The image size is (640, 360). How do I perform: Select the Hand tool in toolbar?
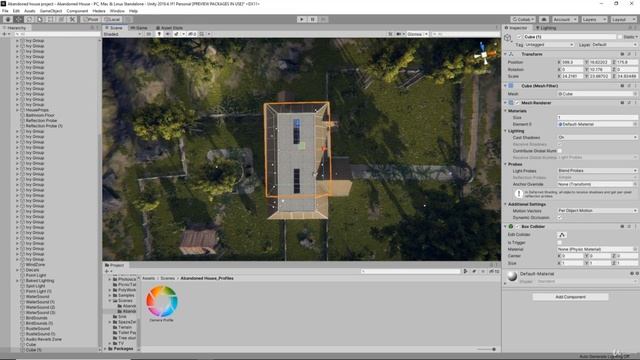8,19
